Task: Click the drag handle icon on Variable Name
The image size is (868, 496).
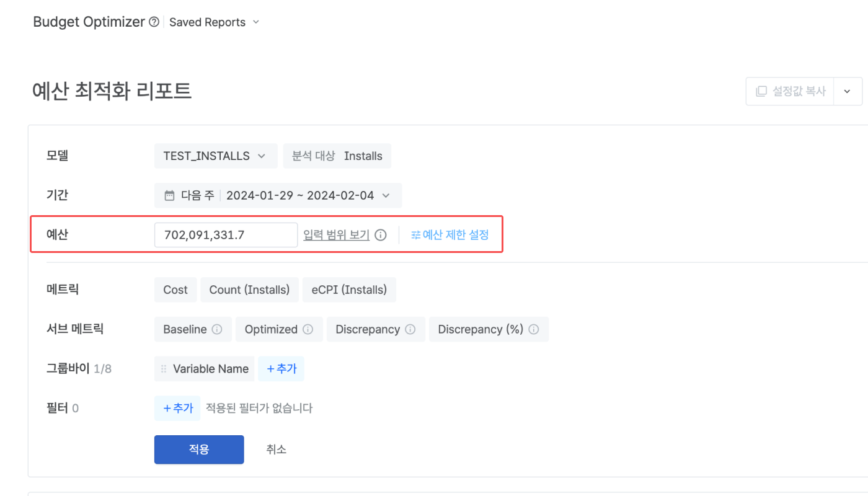Action: click(x=164, y=369)
